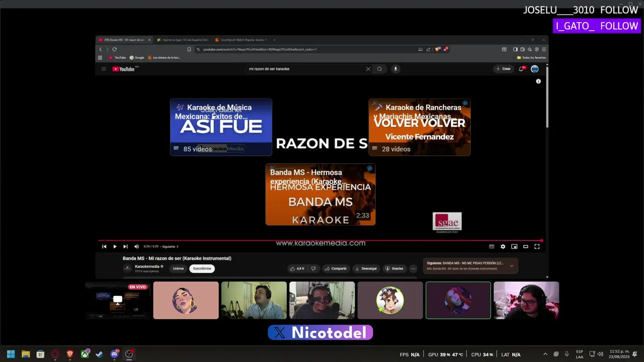Open the video player settings gear
This screenshot has width=644, height=362.
(503, 246)
